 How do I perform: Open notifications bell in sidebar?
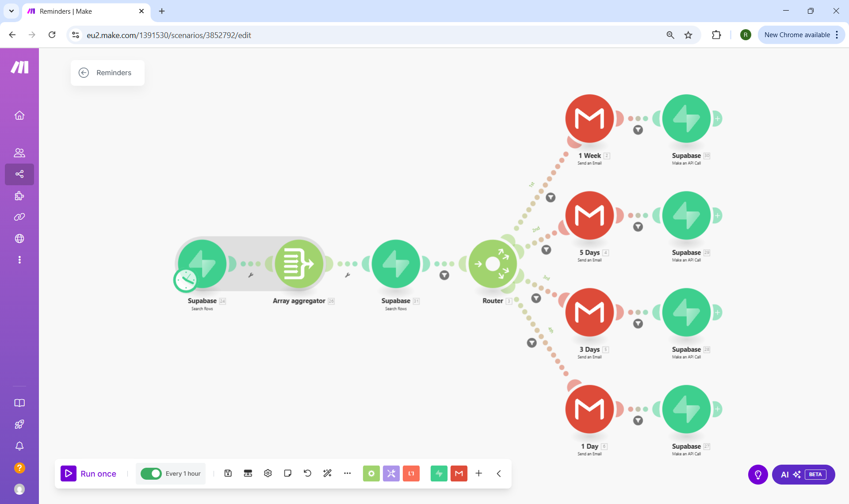pos(19,446)
